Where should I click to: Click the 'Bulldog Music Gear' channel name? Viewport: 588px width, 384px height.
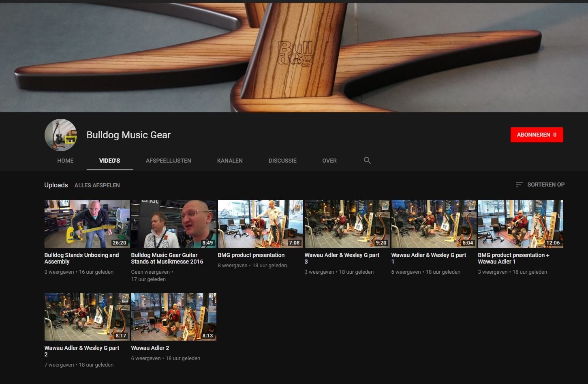coord(128,135)
